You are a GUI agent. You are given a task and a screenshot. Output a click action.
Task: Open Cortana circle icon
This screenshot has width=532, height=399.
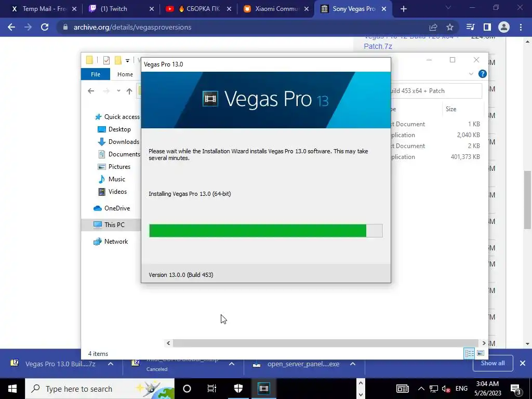(187, 389)
